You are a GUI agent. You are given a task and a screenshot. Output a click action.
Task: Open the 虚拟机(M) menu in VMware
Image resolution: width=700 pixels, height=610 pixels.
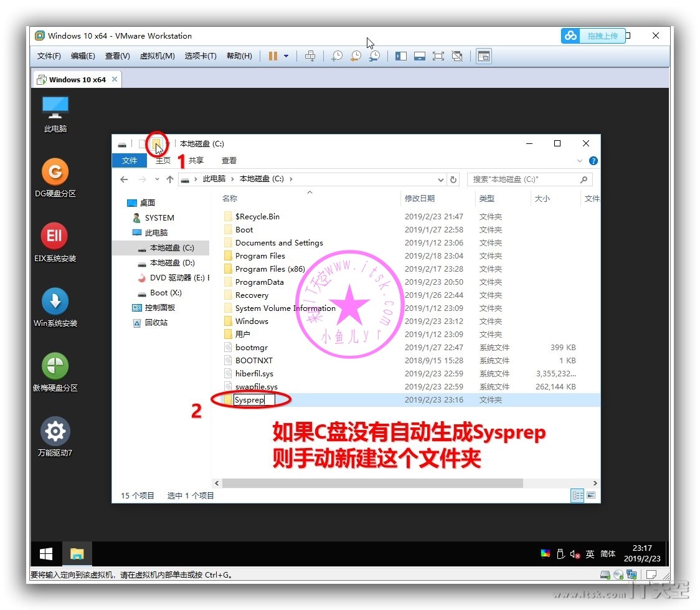pyautogui.click(x=157, y=56)
